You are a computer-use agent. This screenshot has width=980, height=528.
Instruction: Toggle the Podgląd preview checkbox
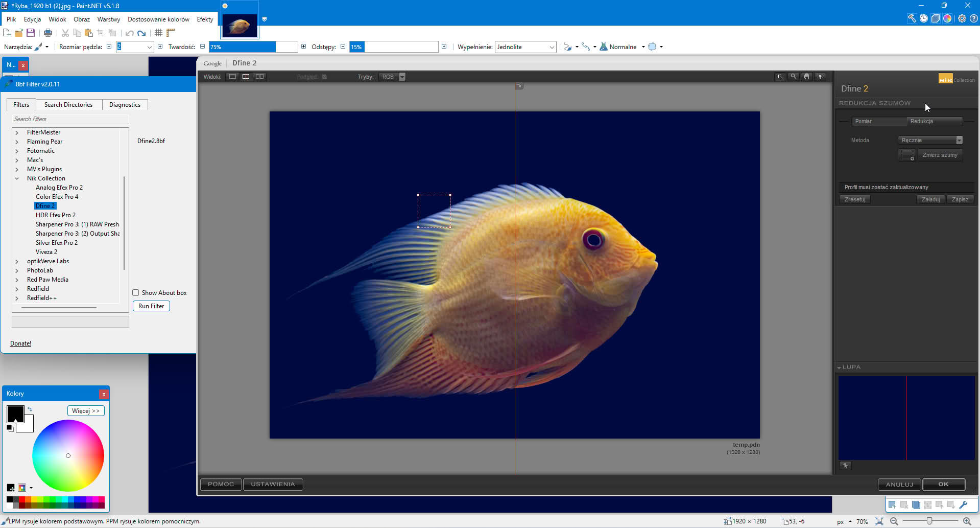[x=324, y=77]
